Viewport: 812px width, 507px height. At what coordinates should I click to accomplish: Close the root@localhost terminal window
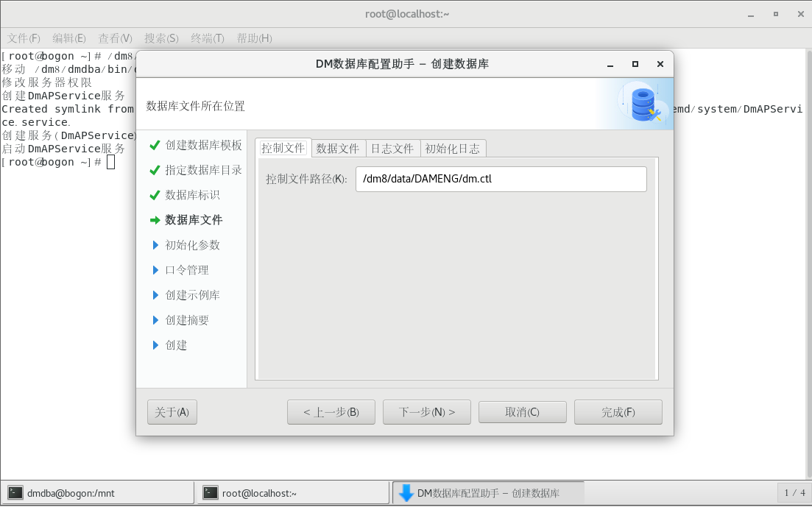pos(801,15)
